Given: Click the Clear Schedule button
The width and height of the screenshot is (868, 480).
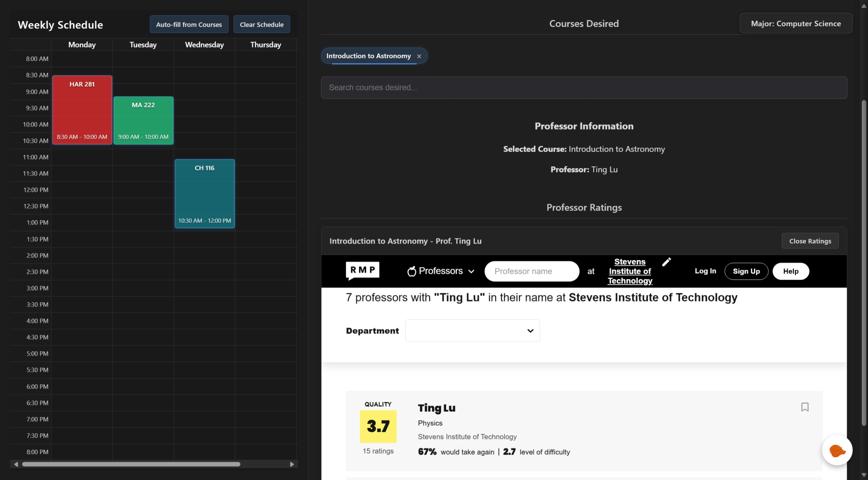Looking at the screenshot, I should click(x=261, y=24).
